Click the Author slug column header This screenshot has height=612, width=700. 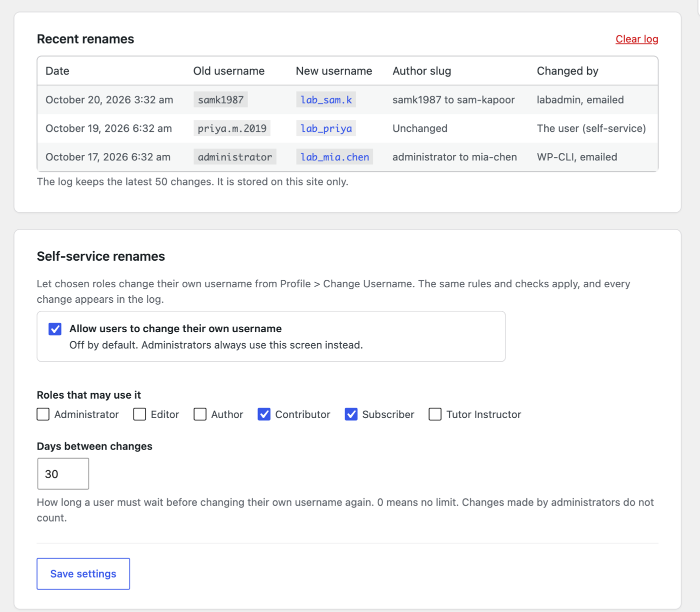pyautogui.click(x=422, y=71)
